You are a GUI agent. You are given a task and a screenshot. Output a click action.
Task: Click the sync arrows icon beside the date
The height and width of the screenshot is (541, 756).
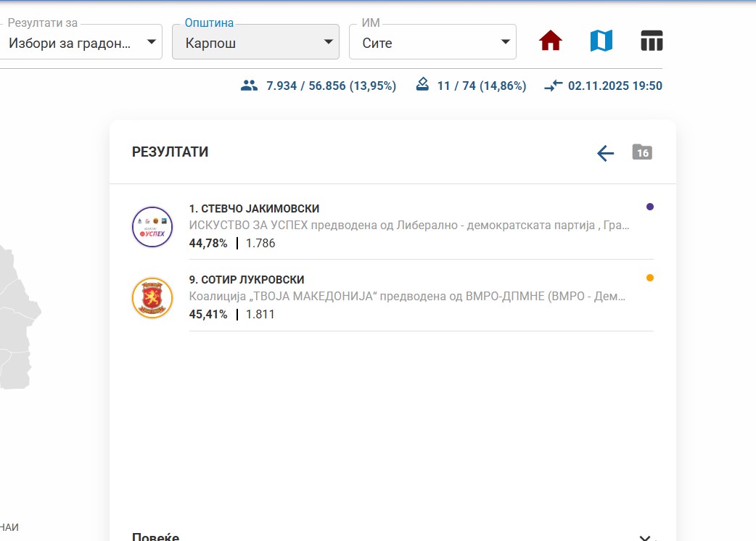[x=554, y=86]
